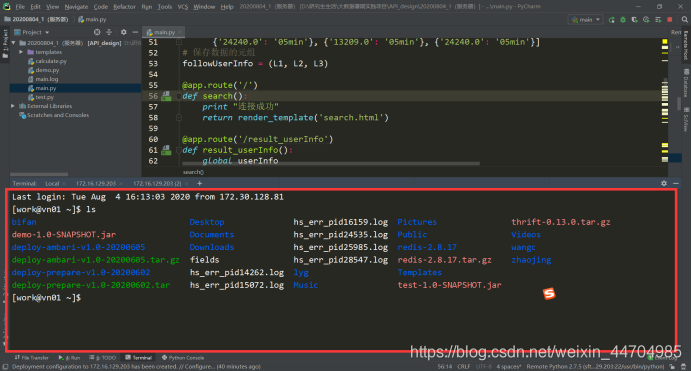Close the Local terminal tab
This screenshot has width=692, height=371.
[x=64, y=184]
